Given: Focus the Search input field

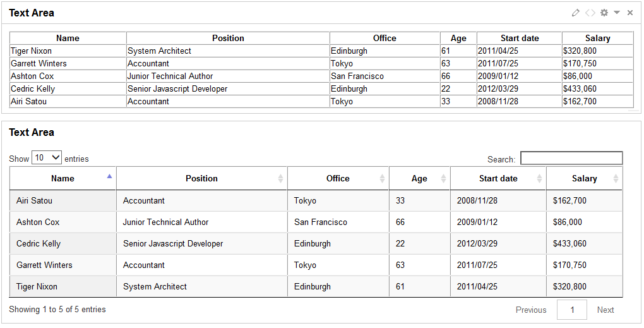Looking at the screenshot, I should tap(571, 158).
